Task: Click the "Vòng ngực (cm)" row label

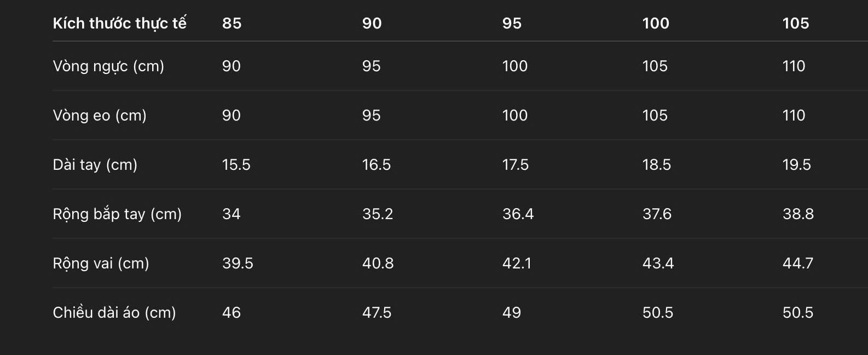Action: tap(108, 66)
